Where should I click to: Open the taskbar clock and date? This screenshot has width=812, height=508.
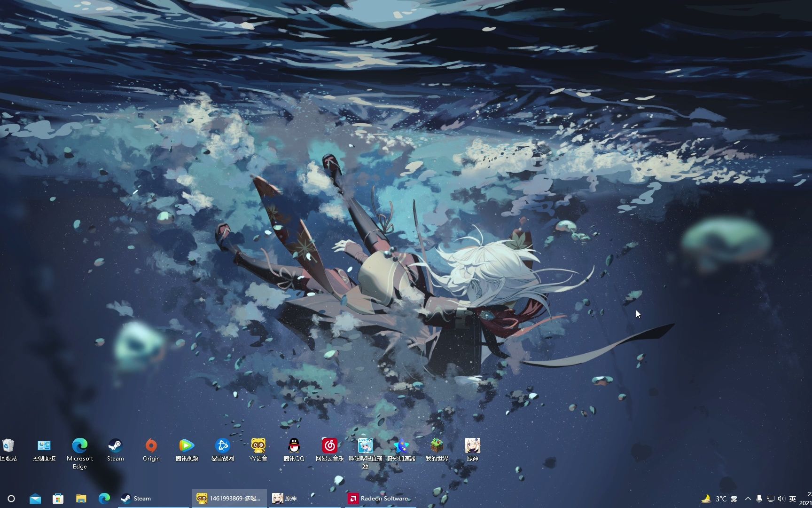click(805, 499)
